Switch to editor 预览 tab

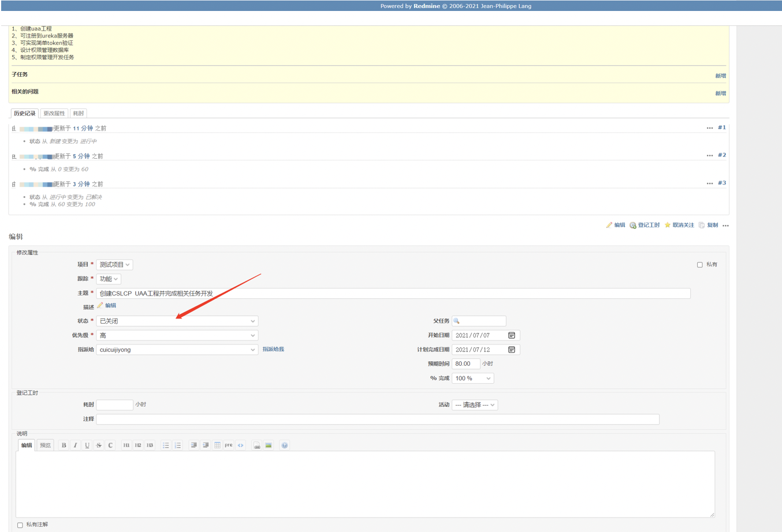pyautogui.click(x=46, y=445)
